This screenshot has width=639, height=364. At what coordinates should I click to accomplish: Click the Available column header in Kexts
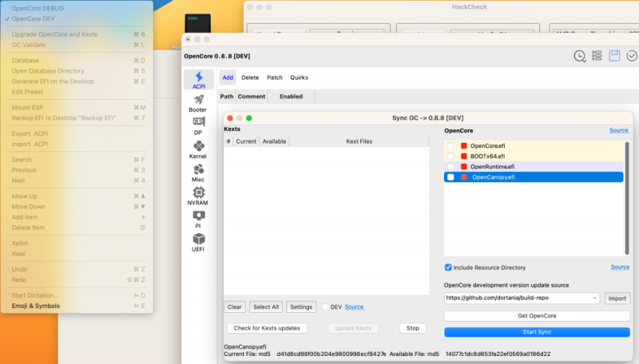click(274, 141)
